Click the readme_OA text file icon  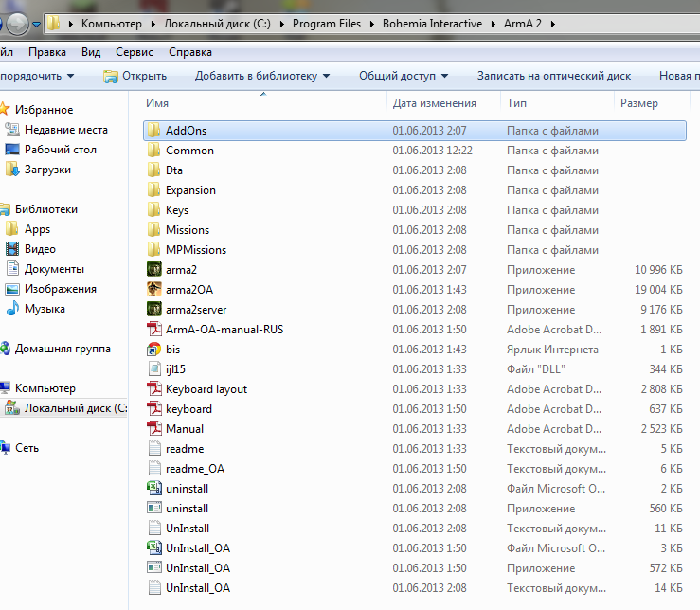(154, 469)
